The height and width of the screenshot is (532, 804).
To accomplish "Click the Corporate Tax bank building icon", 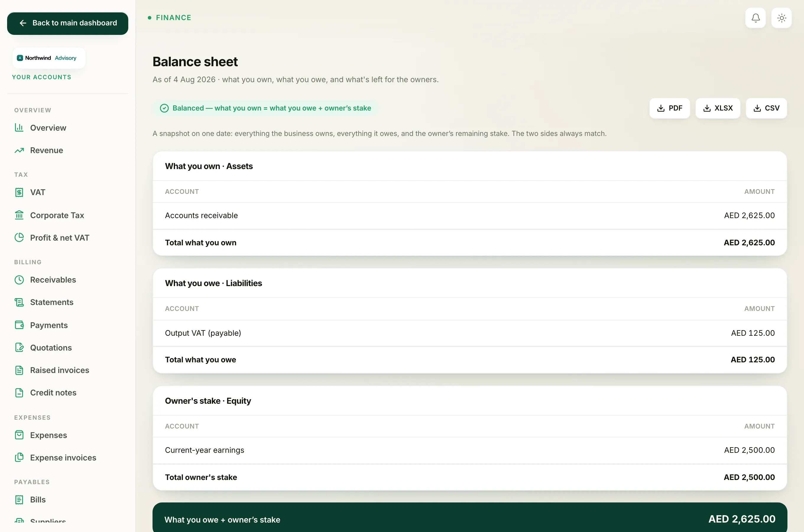I will pos(19,215).
